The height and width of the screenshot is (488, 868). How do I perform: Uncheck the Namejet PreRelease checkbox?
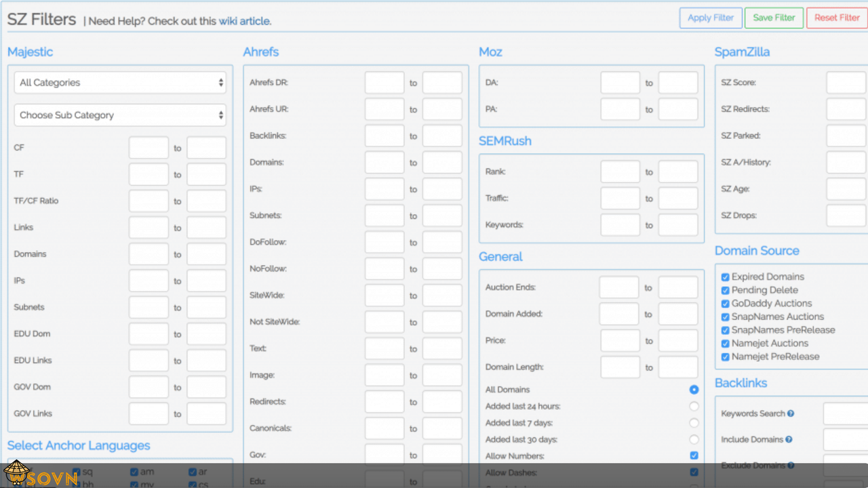point(726,357)
